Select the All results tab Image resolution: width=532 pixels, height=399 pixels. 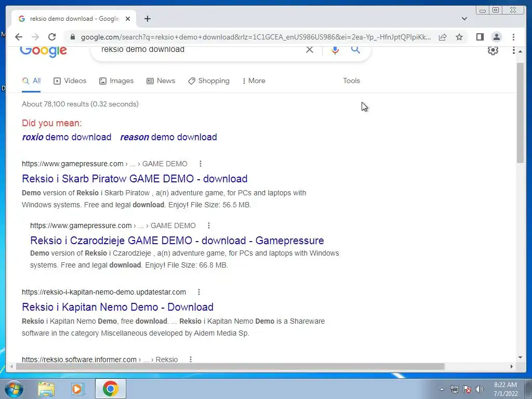(31, 81)
